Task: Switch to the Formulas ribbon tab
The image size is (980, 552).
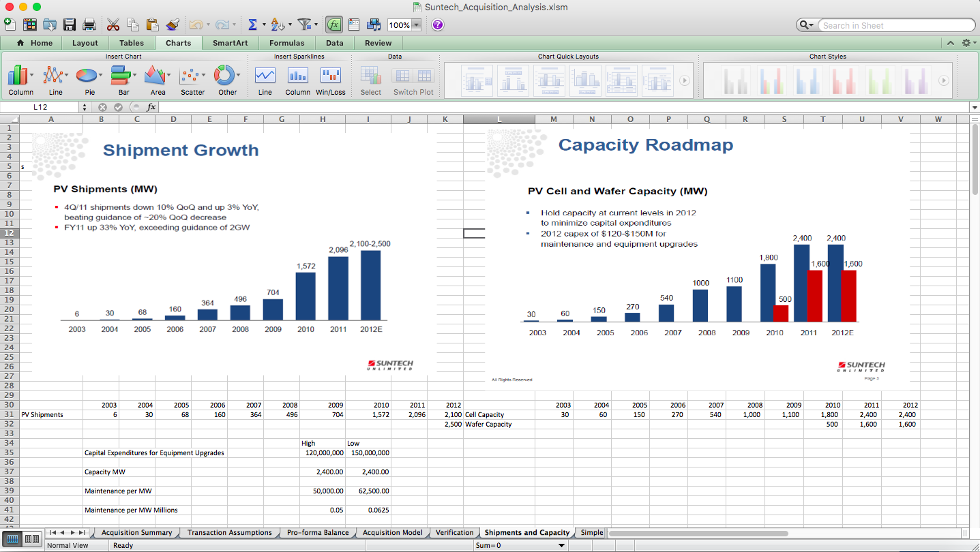Action: point(286,42)
